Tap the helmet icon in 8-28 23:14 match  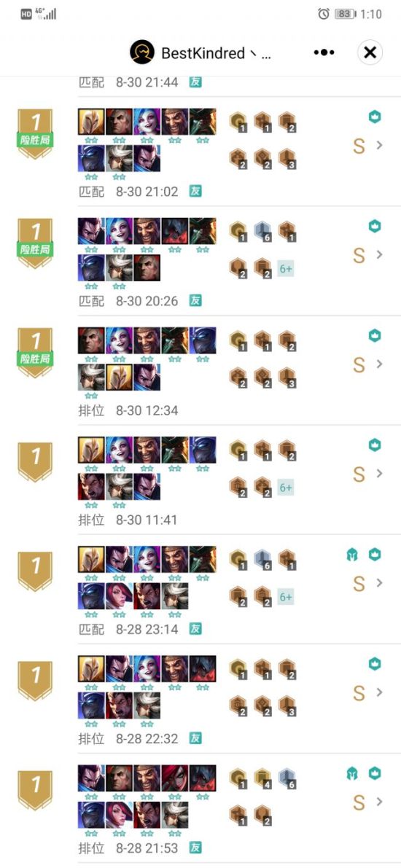point(352,554)
